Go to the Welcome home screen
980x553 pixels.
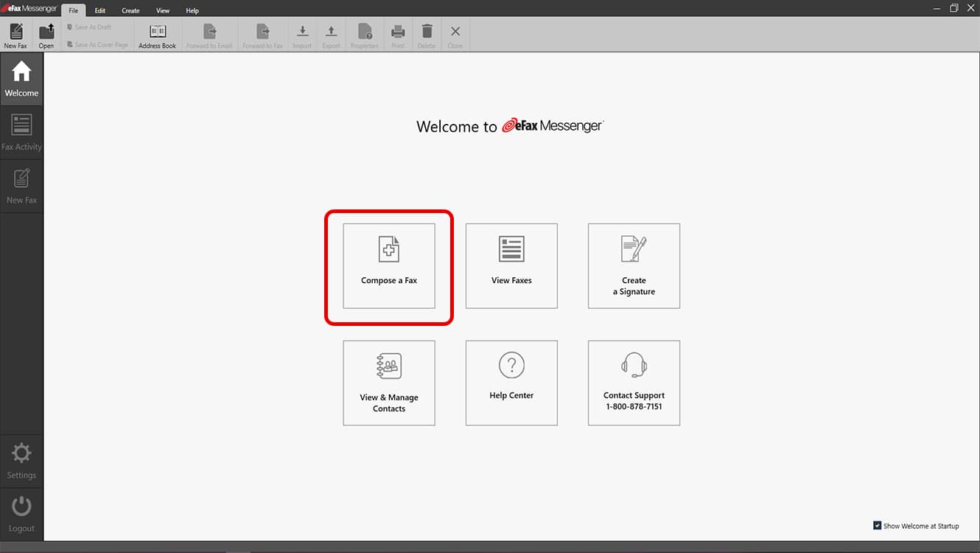(21, 78)
